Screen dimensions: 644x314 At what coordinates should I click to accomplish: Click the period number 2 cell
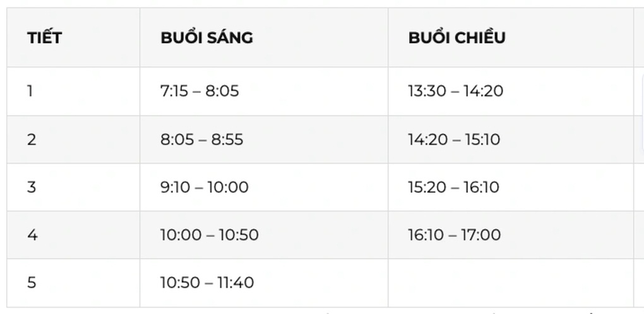(32, 139)
